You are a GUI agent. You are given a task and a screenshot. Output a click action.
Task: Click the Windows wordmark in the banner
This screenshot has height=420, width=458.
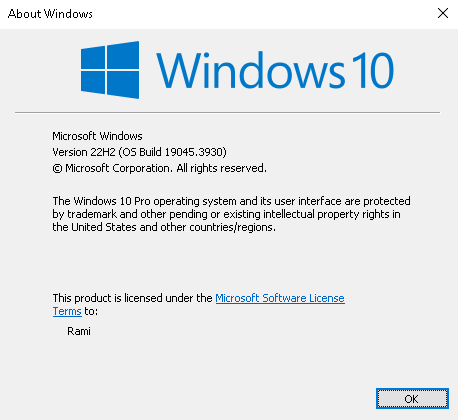coord(250,70)
